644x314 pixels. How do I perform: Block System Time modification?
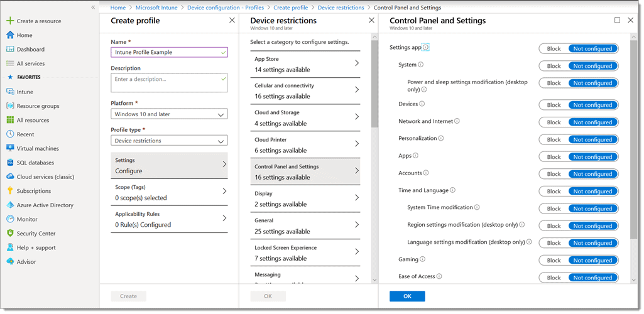tap(554, 208)
